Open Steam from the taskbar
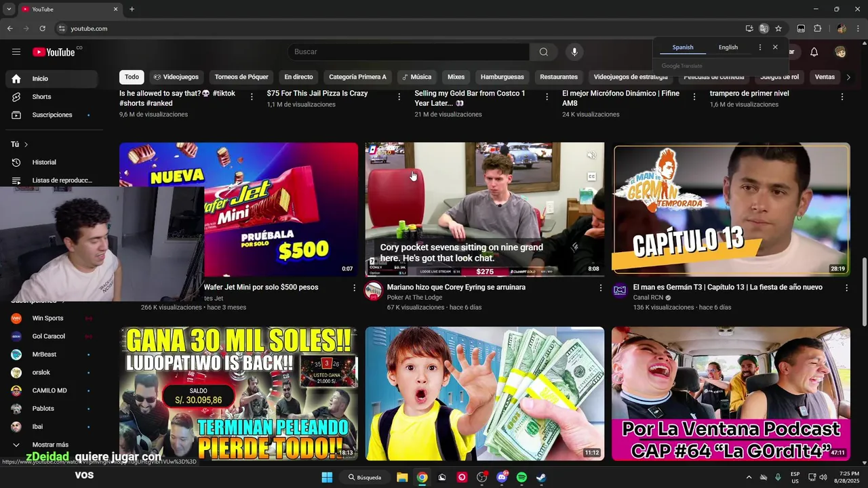 click(541, 477)
